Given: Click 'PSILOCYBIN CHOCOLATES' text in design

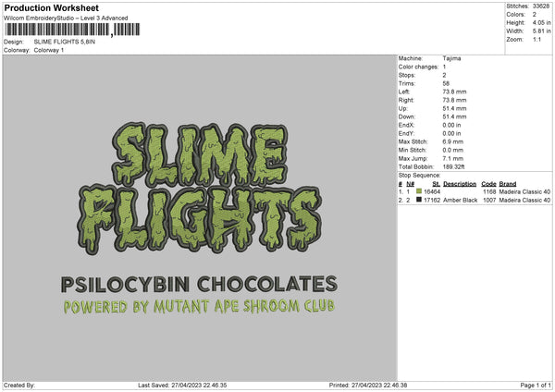Looking at the screenshot, I should (x=199, y=285).
